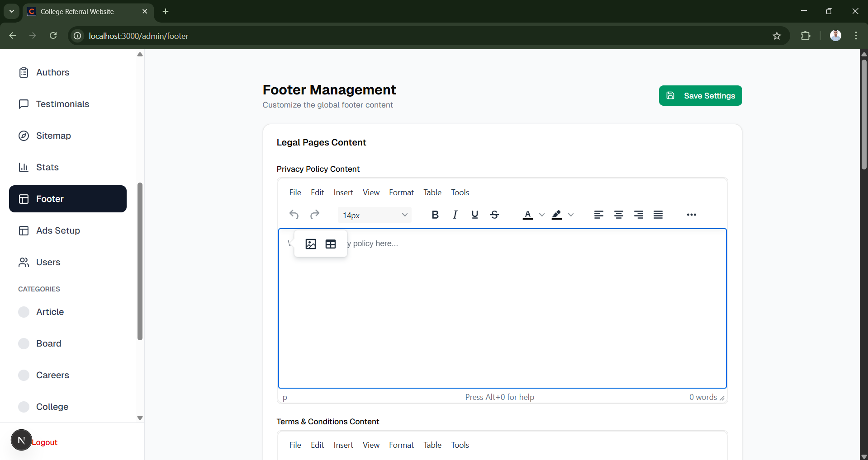Expand the text color picker arrow
Viewport: 868px width, 460px height.
tap(542, 215)
